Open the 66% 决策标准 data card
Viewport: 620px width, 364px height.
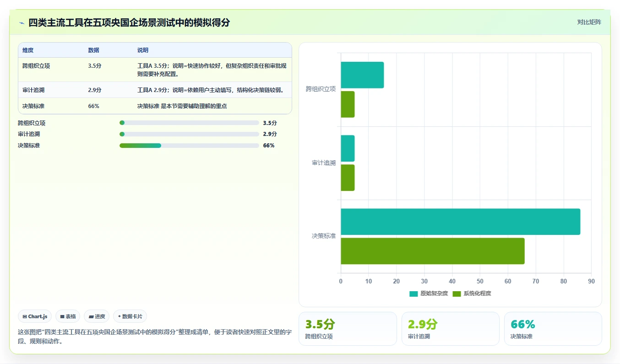coord(553,329)
